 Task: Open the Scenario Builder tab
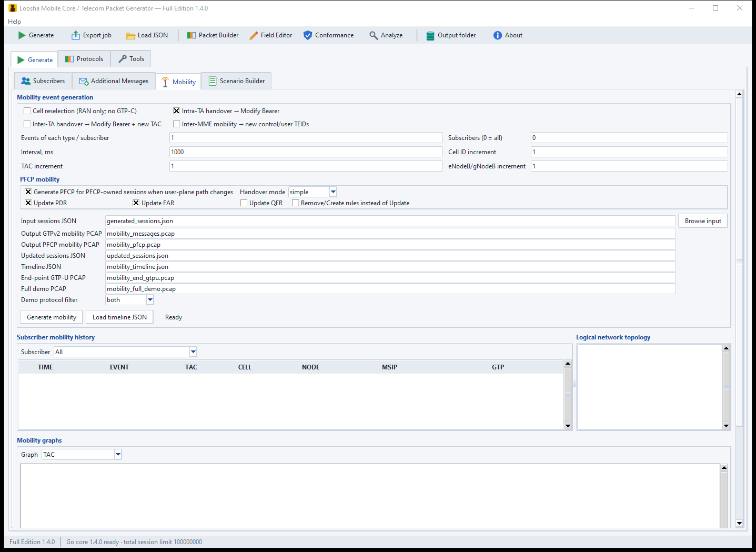click(x=236, y=81)
